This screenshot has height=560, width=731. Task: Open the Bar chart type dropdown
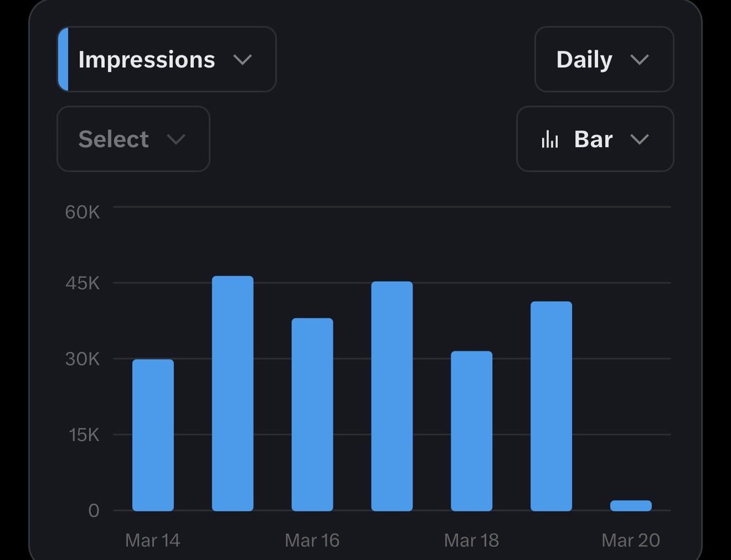click(x=595, y=139)
